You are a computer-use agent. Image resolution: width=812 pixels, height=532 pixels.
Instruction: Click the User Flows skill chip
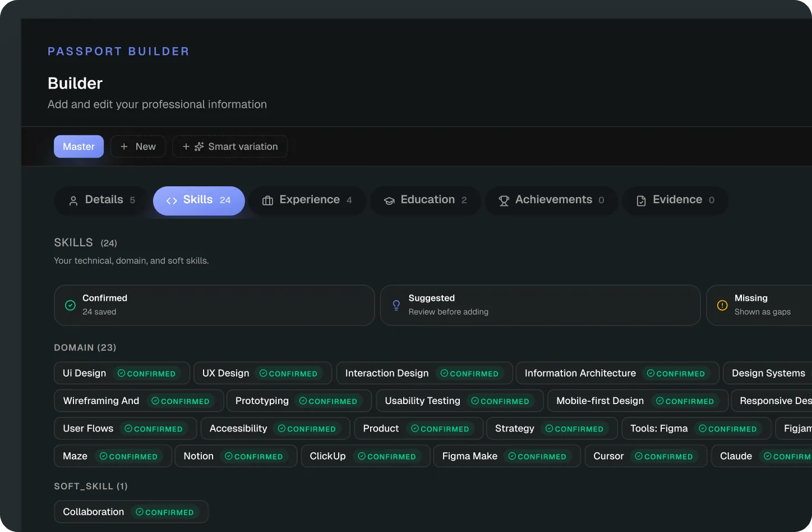(x=126, y=428)
